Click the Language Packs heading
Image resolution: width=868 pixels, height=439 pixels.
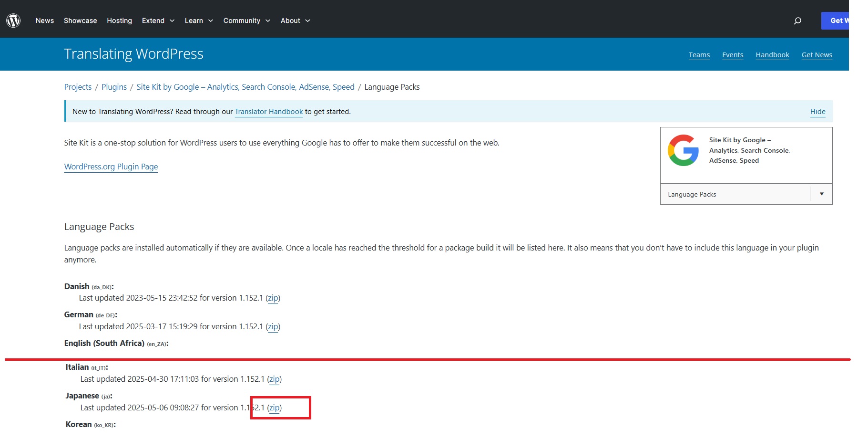(x=99, y=227)
